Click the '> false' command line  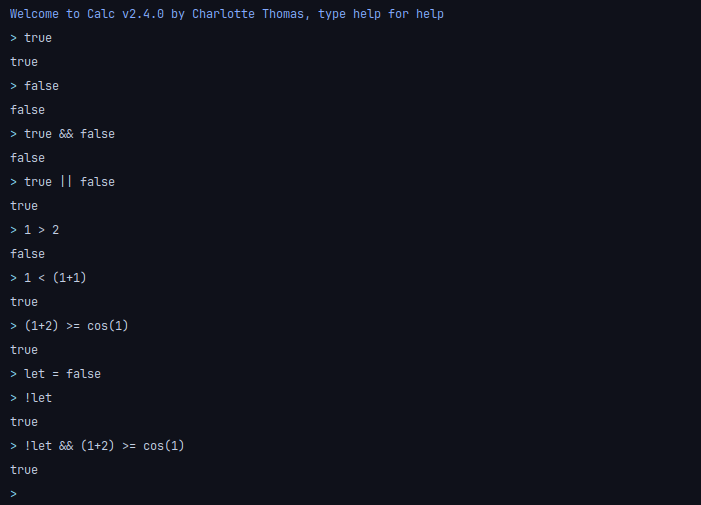coord(35,86)
